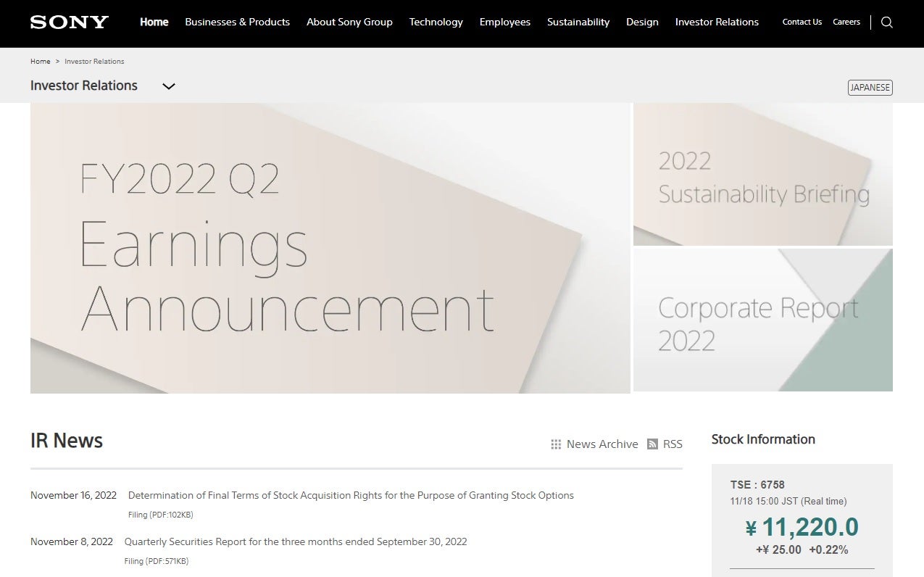Open Quarterly Securities Report news item
The width and height of the screenshot is (924, 577).
point(296,541)
